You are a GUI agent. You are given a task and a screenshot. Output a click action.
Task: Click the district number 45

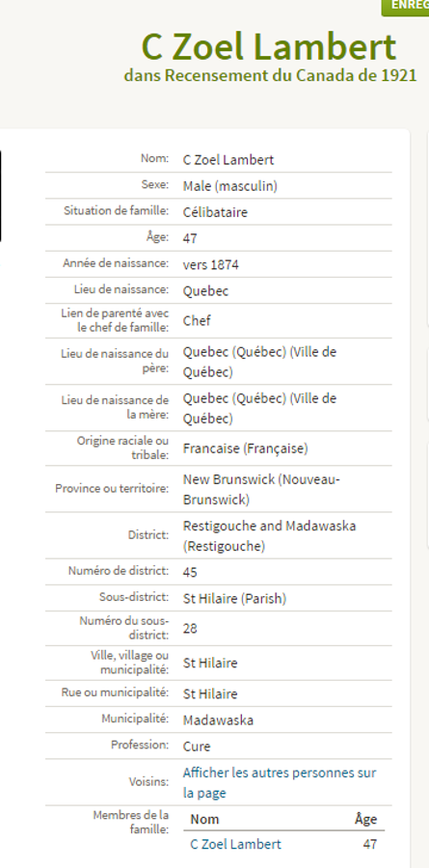(x=191, y=572)
